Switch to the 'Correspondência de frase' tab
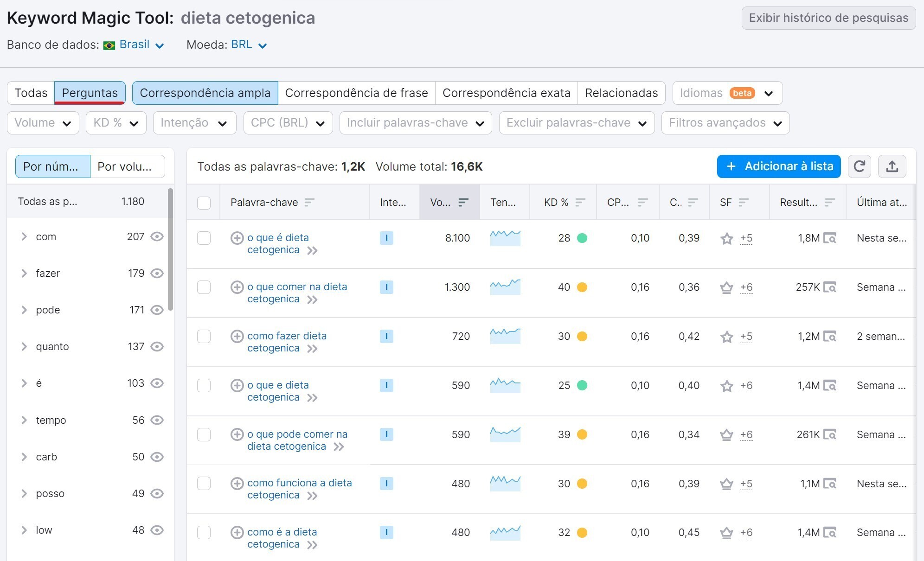 click(x=357, y=93)
